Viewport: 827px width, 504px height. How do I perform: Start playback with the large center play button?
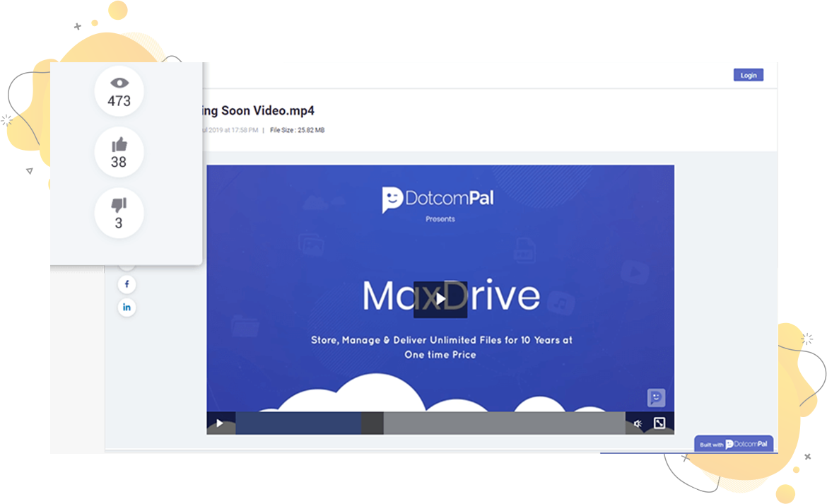440,299
